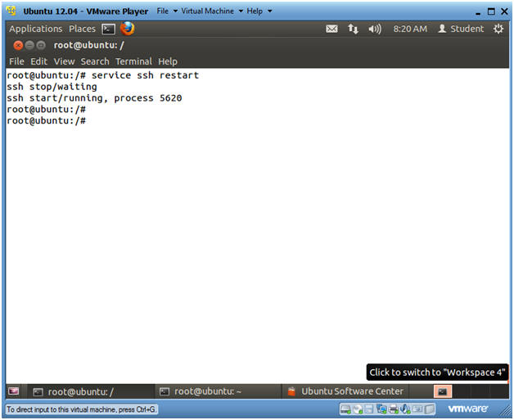Click the 'ssh stop/waiting' output line
The image size is (514, 420).
click(52, 87)
